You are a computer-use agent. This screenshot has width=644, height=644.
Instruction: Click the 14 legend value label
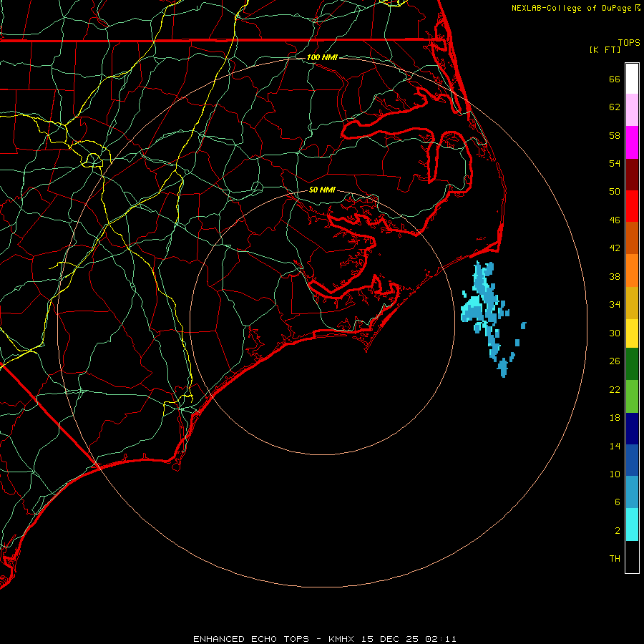tap(615, 446)
